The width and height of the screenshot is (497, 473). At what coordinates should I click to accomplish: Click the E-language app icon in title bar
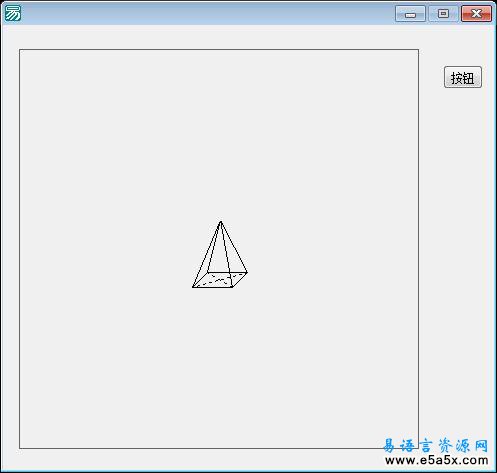(x=13, y=14)
